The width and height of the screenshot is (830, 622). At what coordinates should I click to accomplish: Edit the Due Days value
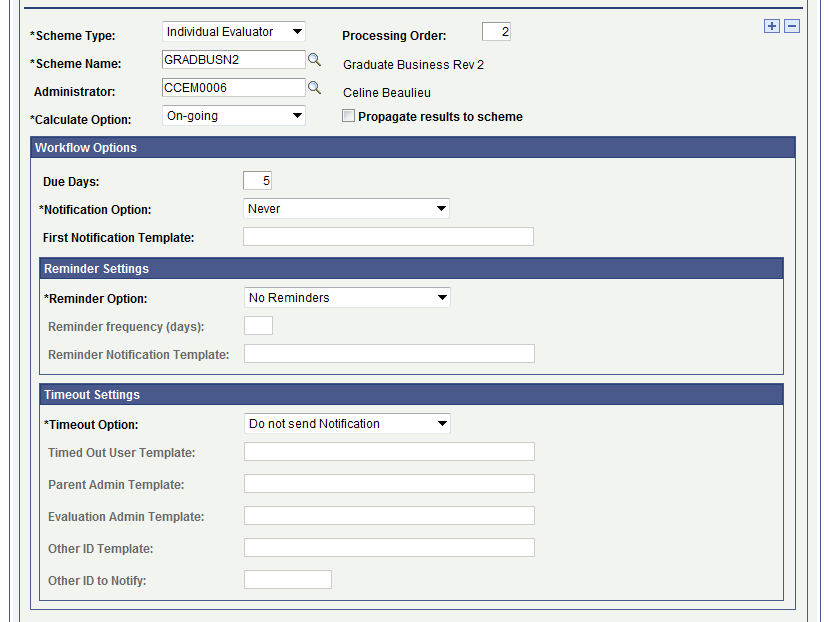[256, 180]
